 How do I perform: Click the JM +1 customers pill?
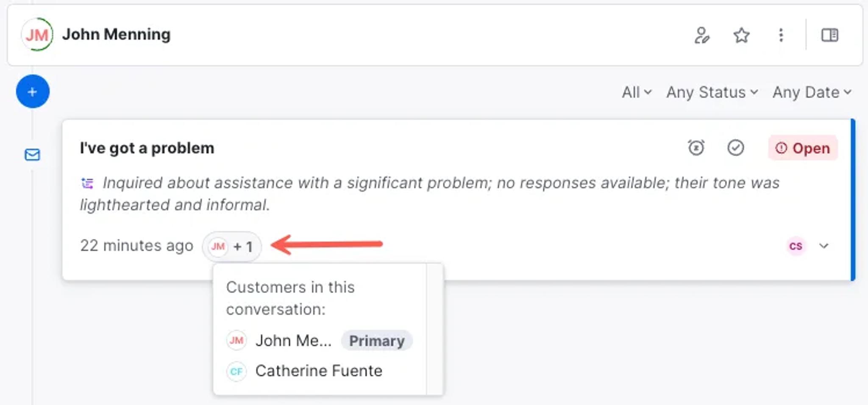click(232, 246)
